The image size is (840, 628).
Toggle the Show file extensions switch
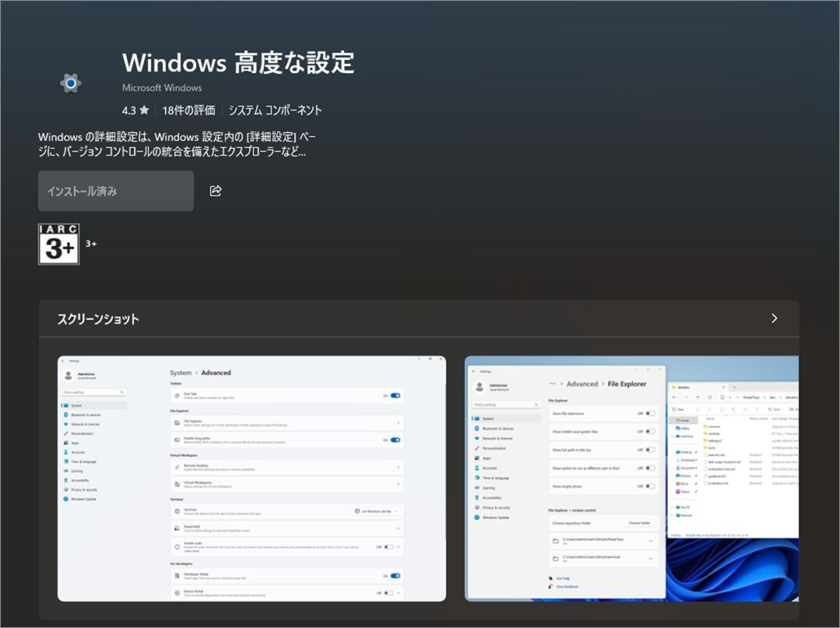pos(650,413)
